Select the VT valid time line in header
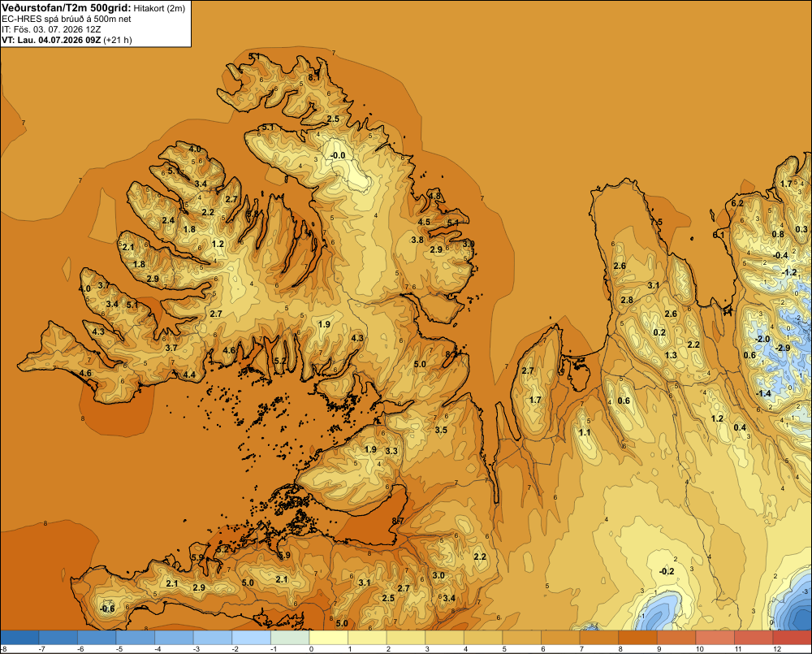The width and height of the screenshot is (812, 654). (67, 40)
